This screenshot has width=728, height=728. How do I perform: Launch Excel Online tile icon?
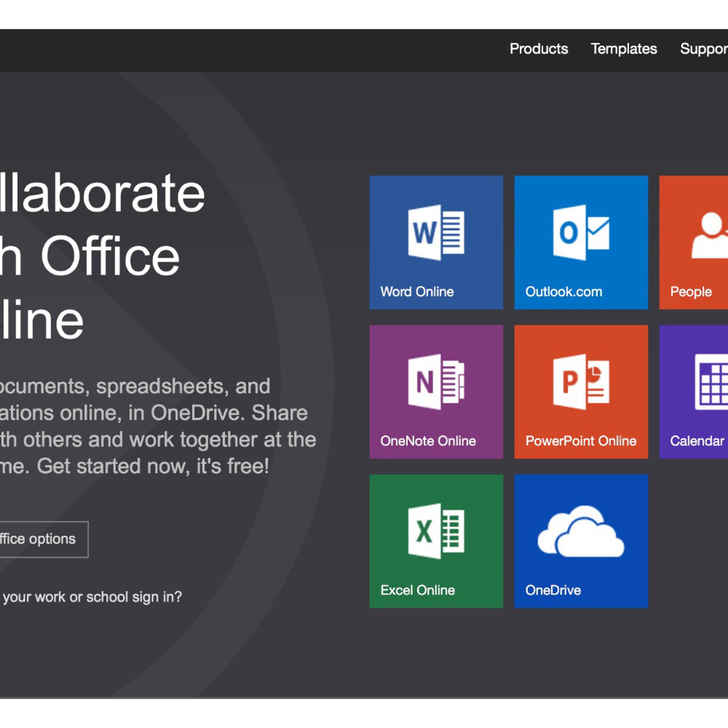coord(436,531)
